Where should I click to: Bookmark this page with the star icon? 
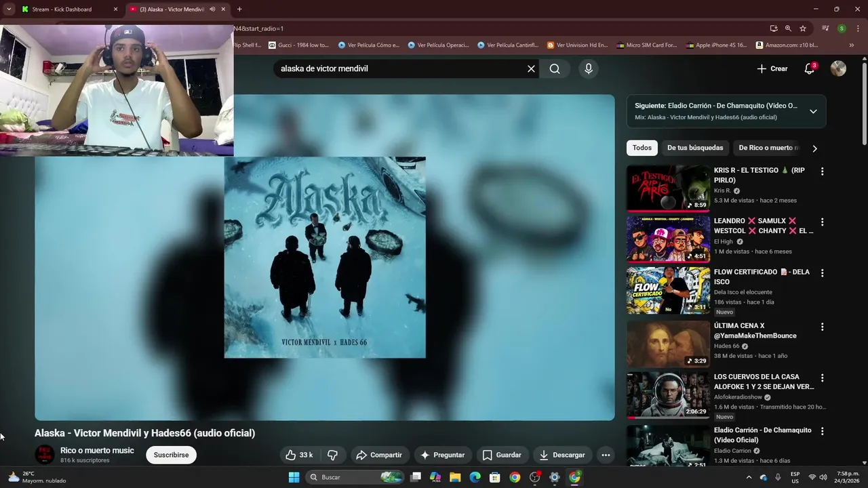[803, 28]
